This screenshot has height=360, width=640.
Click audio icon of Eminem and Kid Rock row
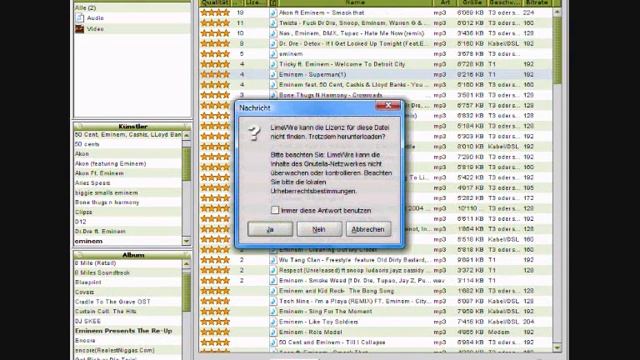coord(273,291)
